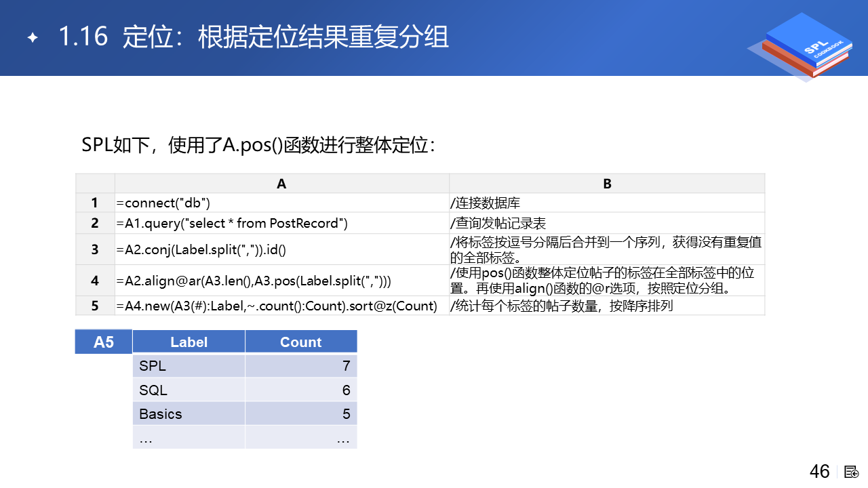The width and height of the screenshot is (868, 488).
Task: Click the count value 7 in the SPL row
Action: 346,366
